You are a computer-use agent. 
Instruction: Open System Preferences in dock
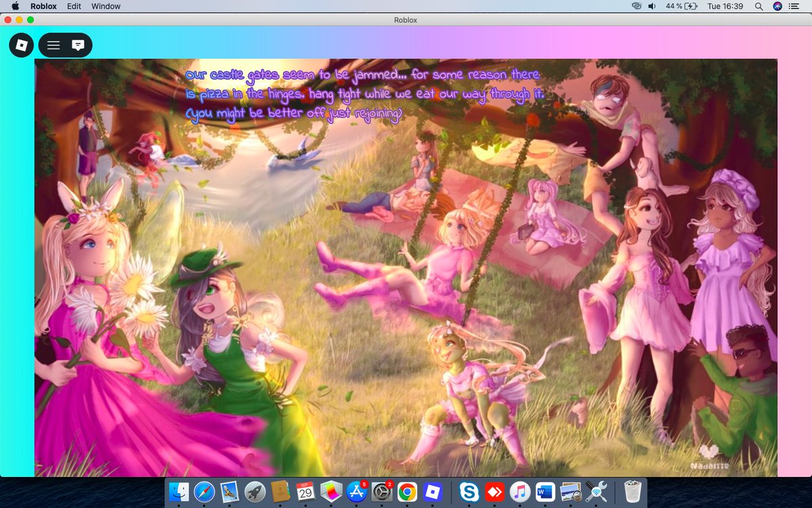point(382,492)
